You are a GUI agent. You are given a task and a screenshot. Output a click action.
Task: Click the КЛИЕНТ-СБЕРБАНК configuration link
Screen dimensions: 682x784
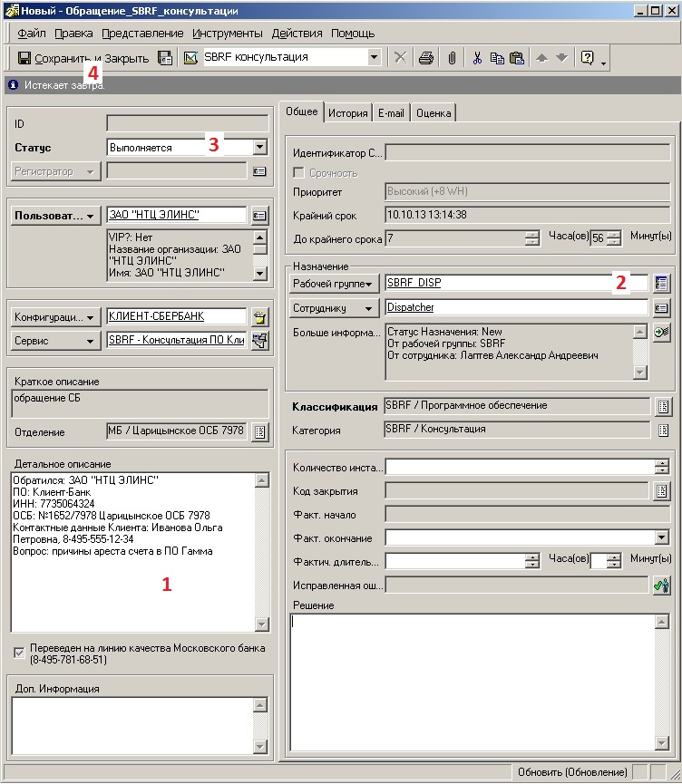[x=156, y=316]
